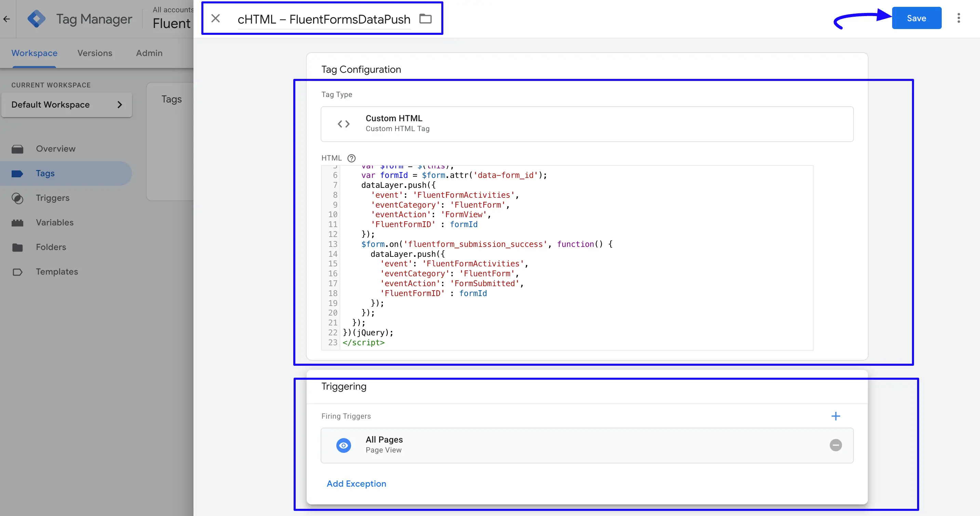Image resolution: width=980 pixels, height=516 pixels.
Task: Click the Tags panel heading behind overlay
Action: click(171, 99)
